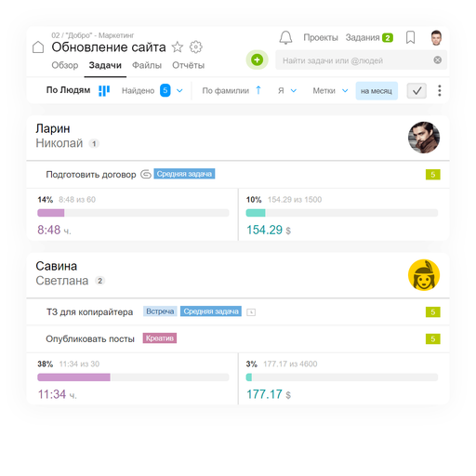This screenshot has height=476, width=476.
Task: Open the bookmarks icon in header
Action: click(410, 37)
